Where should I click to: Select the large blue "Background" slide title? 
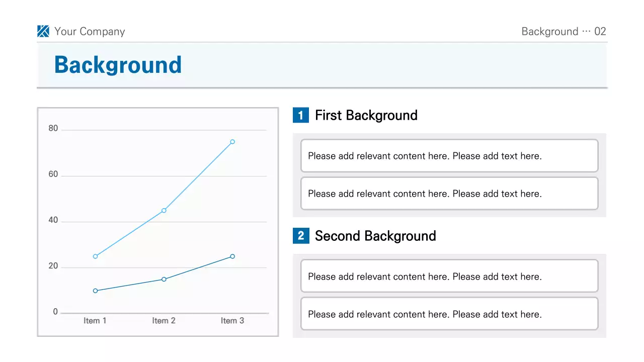[118, 65]
